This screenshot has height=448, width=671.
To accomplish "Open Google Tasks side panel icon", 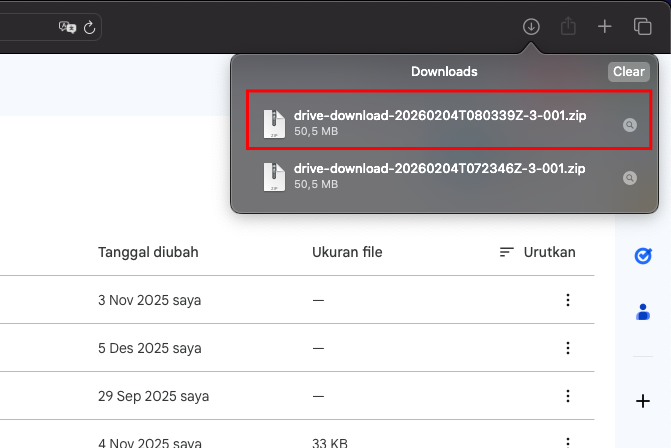I will 643,256.
